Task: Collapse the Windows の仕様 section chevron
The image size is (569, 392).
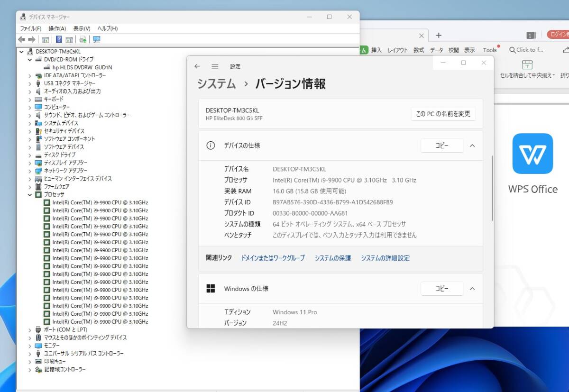Action: point(472,288)
